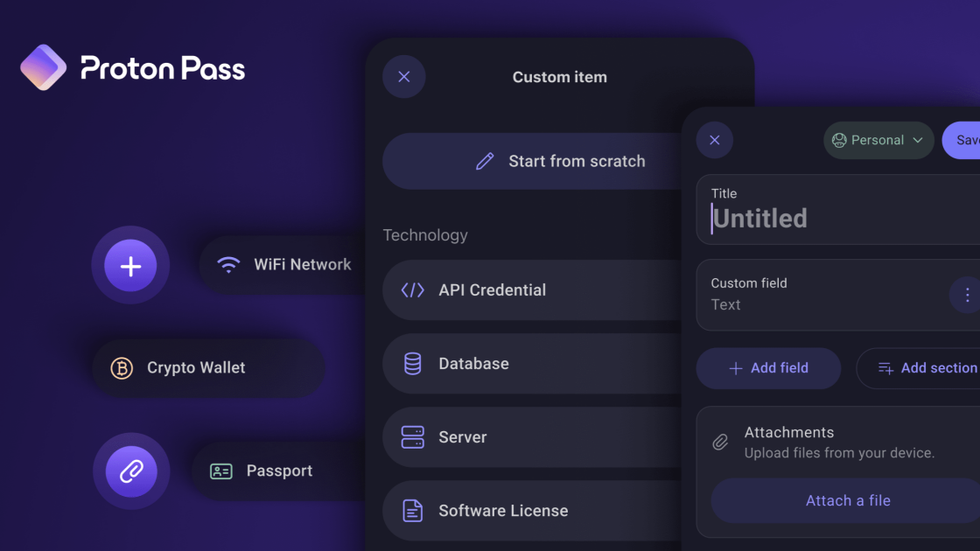Viewport: 980px width, 551px height.
Task: Choose Start from scratch
Action: tap(532, 161)
